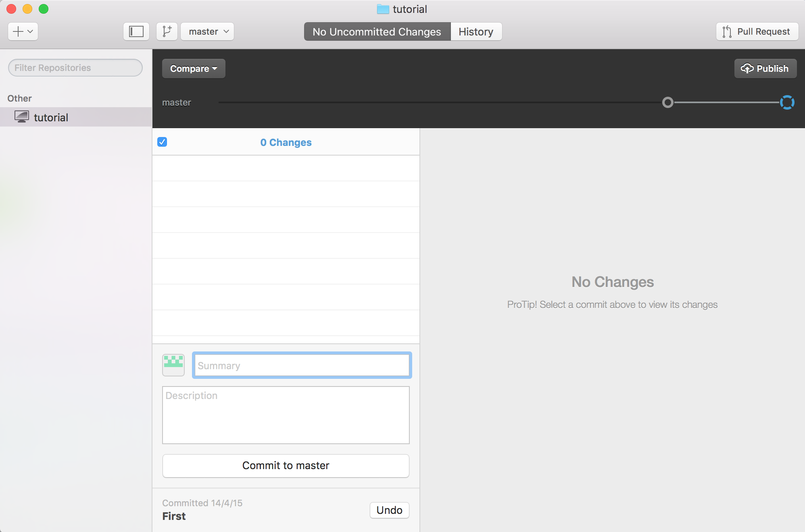Select the No Uncommitted Changes tab

377,31
